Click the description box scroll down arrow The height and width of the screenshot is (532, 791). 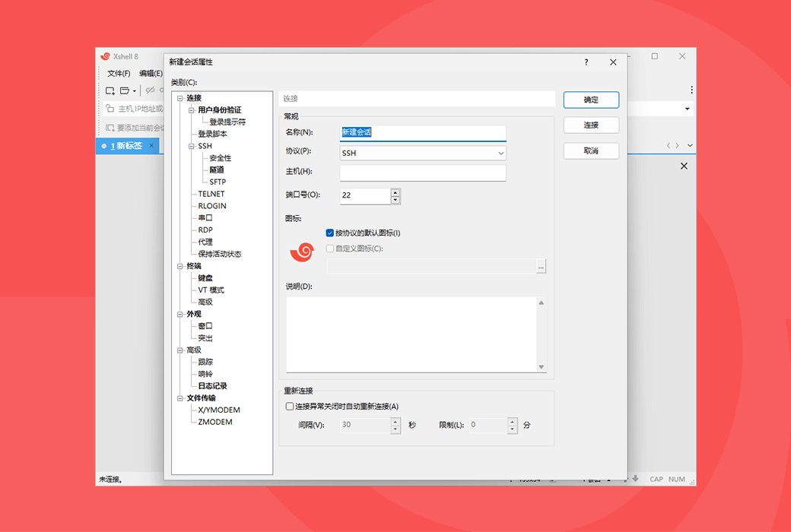[542, 366]
